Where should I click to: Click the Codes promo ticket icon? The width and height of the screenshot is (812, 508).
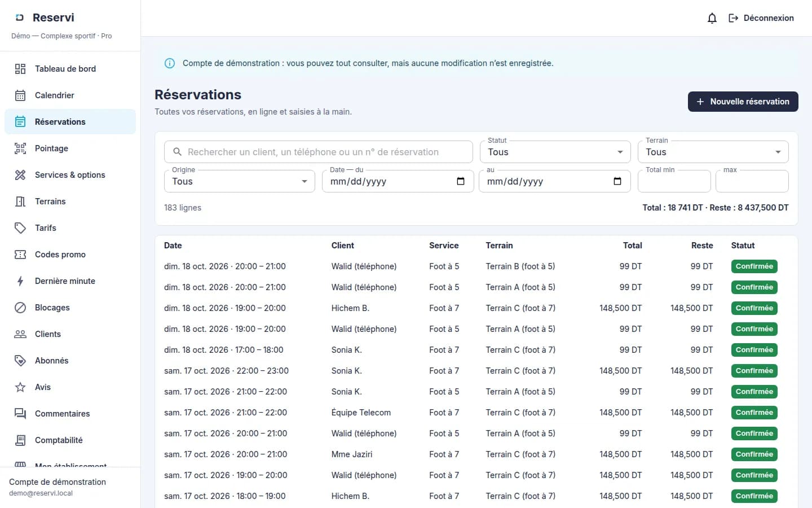pyautogui.click(x=20, y=255)
